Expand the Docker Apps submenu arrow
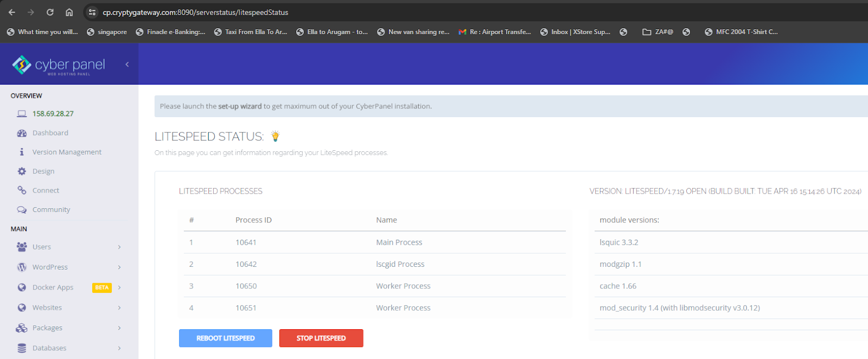The image size is (868, 359). [119, 287]
